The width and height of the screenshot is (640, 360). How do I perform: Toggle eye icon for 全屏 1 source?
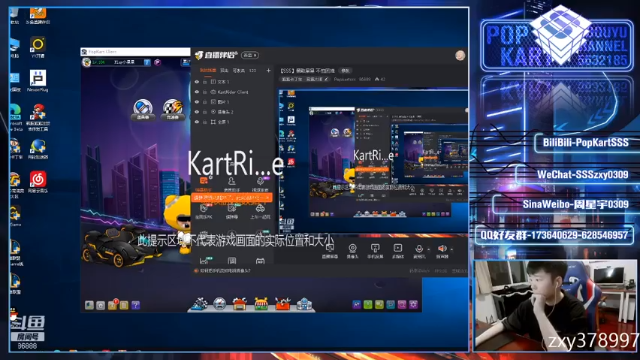point(197,122)
